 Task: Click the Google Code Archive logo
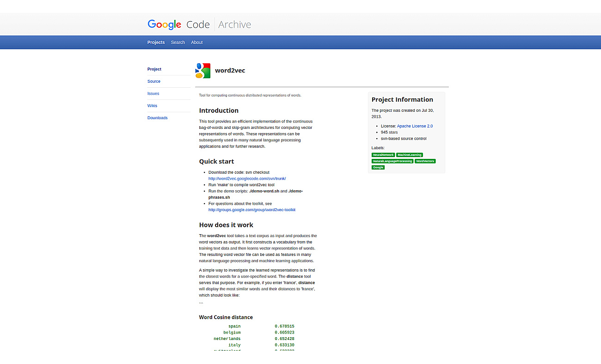[199, 24]
